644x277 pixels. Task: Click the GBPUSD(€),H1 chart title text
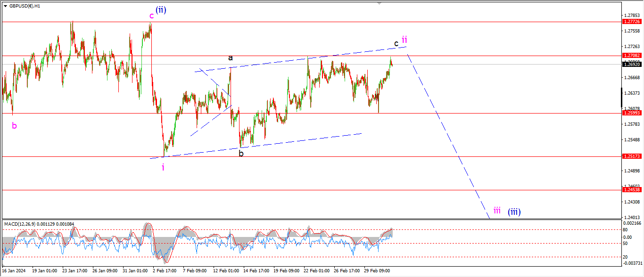pyautogui.click(x=25, y=6)
